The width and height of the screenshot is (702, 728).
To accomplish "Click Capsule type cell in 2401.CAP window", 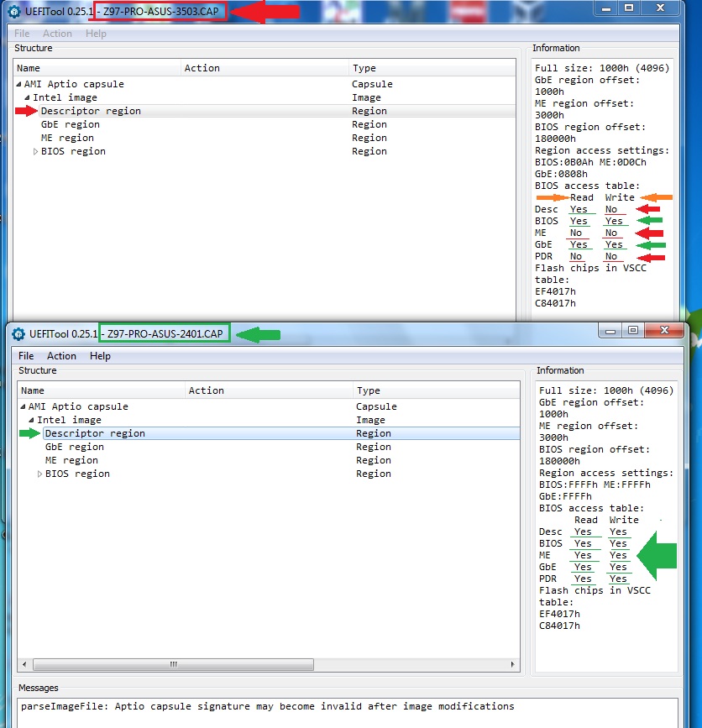I will pos(376,406).
